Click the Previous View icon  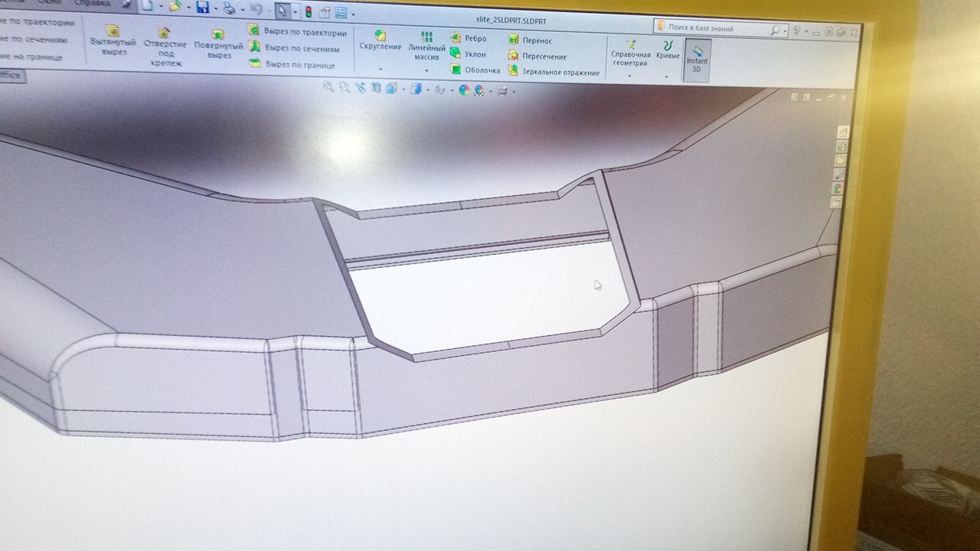pyautogui.click(x=361, y=88)
